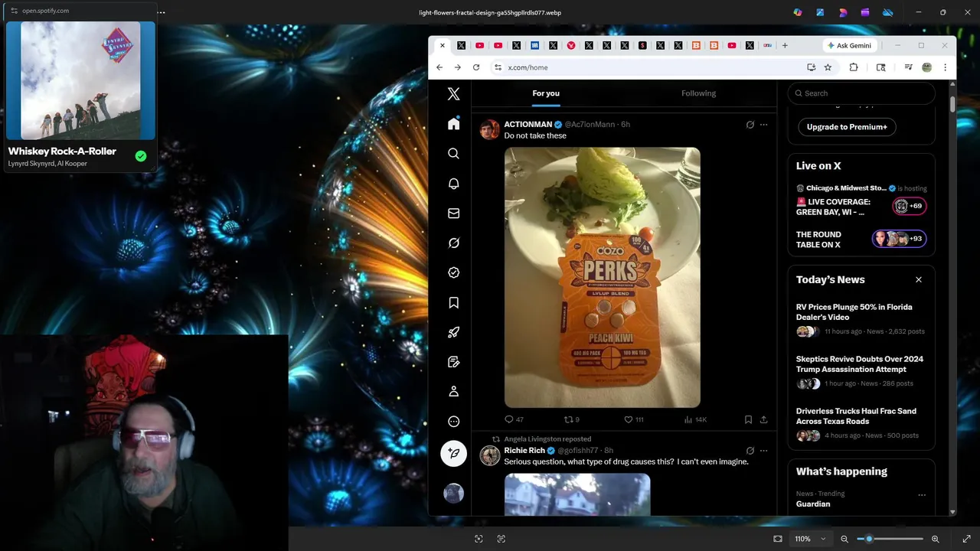Click the round white Post compose button
This screenshot has width=980, height=551.
coord(453,453)
